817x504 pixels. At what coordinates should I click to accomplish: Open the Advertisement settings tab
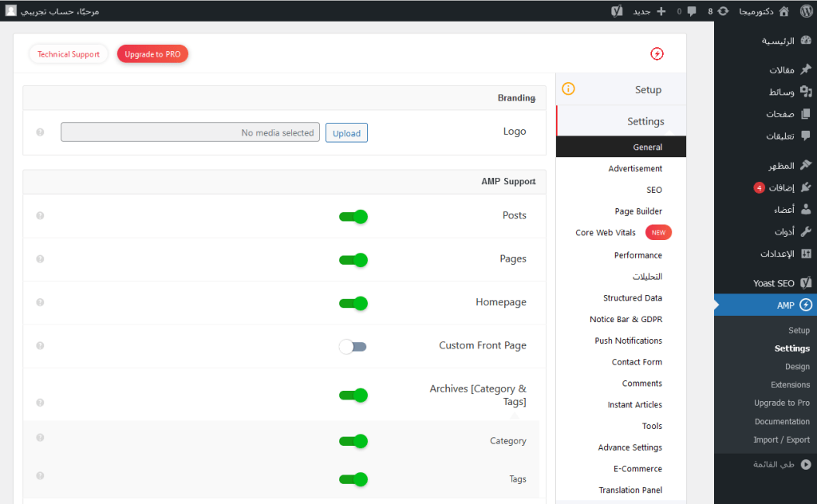(635, 169)
